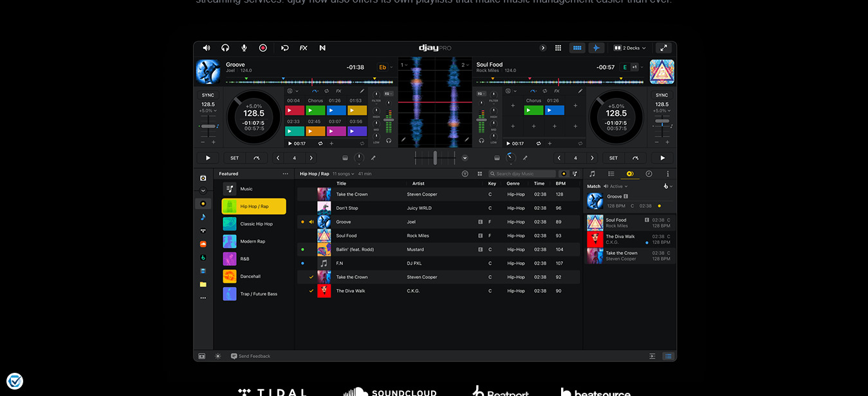868x396 pixels.
Task: Click the pencil edit icon in deck 1 cue panel
Action: click(362, 91)
